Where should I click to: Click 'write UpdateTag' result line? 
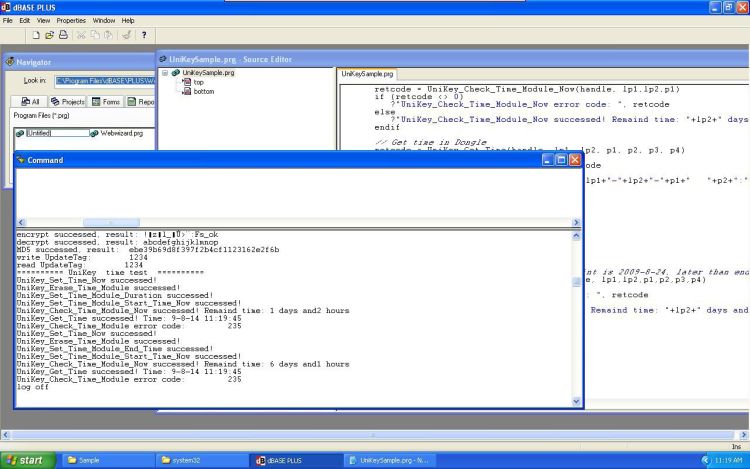pyautogui.click(x=82, y=257)
